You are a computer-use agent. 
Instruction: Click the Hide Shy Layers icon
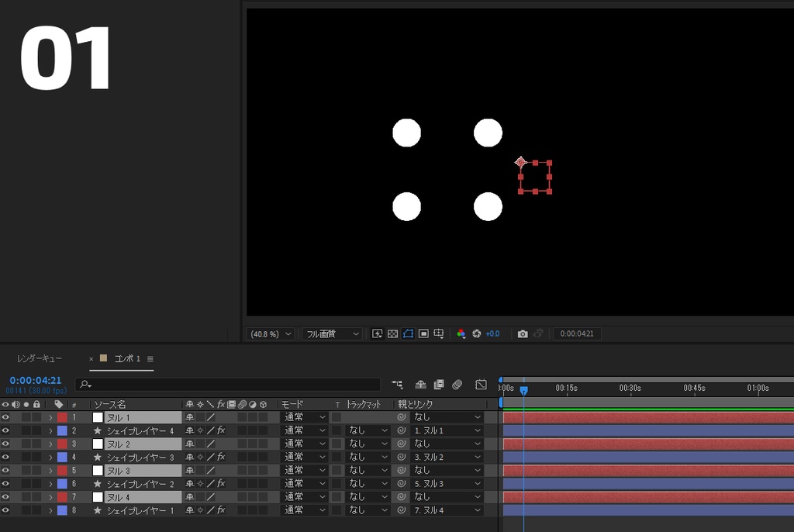click(x=419, y=385)
